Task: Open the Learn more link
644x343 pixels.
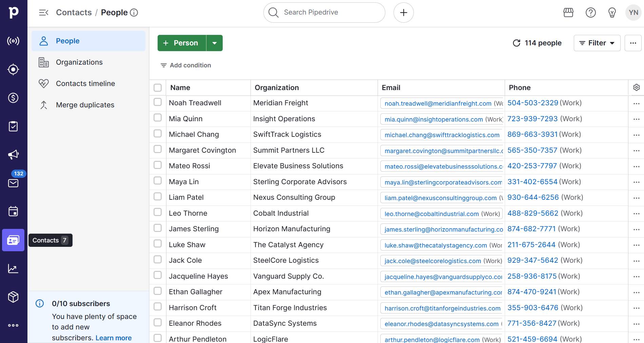Action: click(114, 338)
